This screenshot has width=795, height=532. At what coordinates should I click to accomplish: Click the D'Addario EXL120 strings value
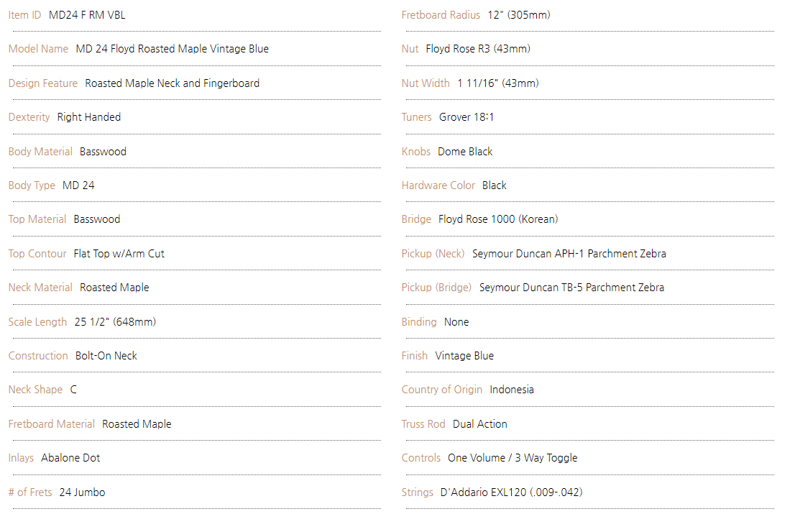pyautogui.click(x=511, y=492)
